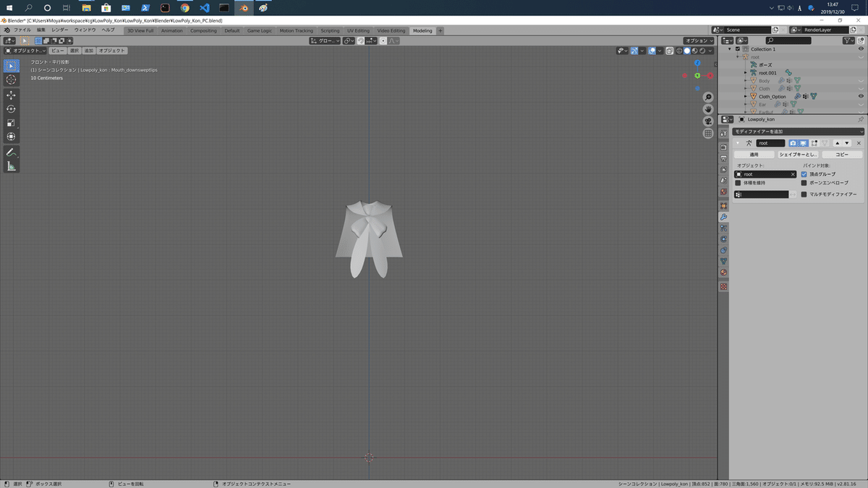
Task: Select the Select Box tool
Action: point(11,66)
